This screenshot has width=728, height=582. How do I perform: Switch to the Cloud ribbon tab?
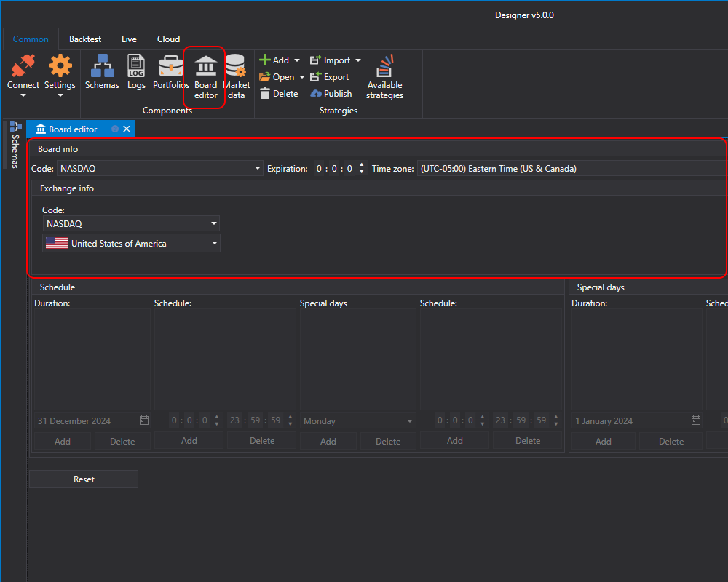click(168, 39)
